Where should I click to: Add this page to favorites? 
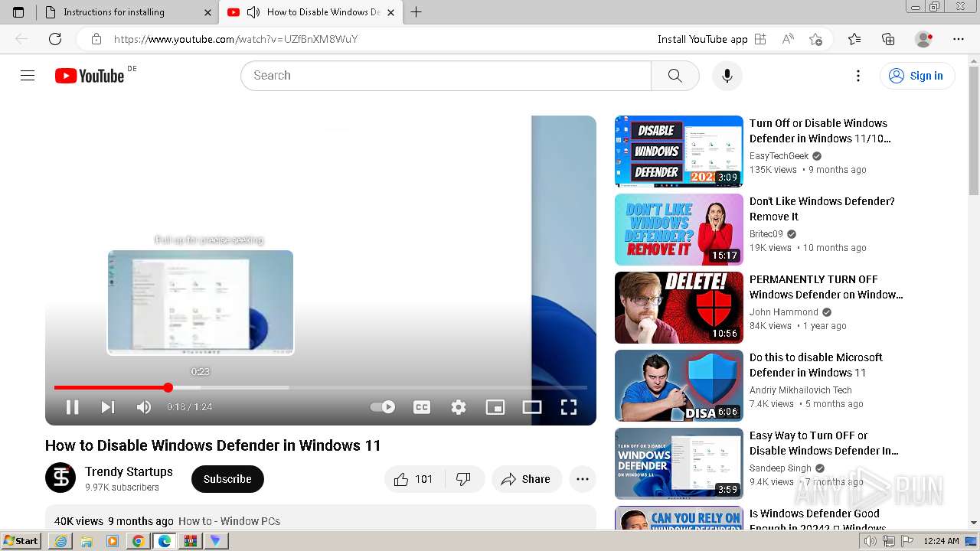click(815, 39)
